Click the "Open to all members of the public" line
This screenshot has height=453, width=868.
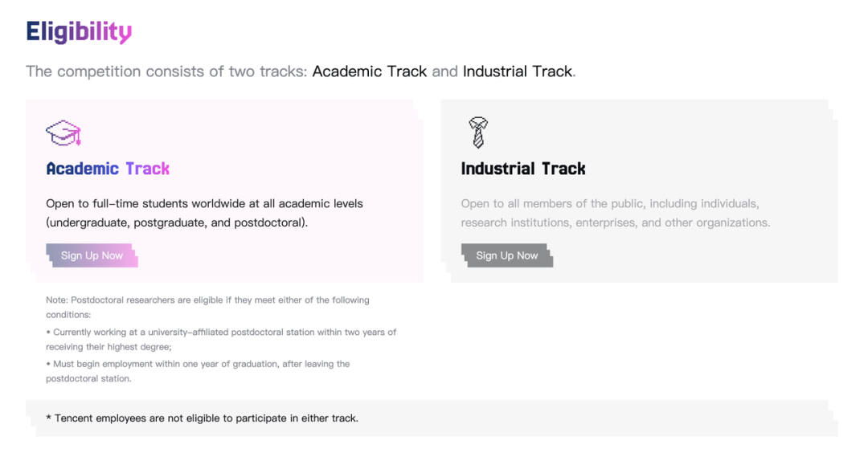(609, 204)
